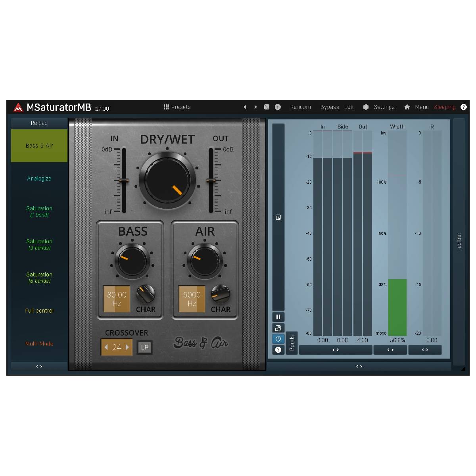Click the randomize dice icon
The image size is (476, 476).
coord(267,107)
